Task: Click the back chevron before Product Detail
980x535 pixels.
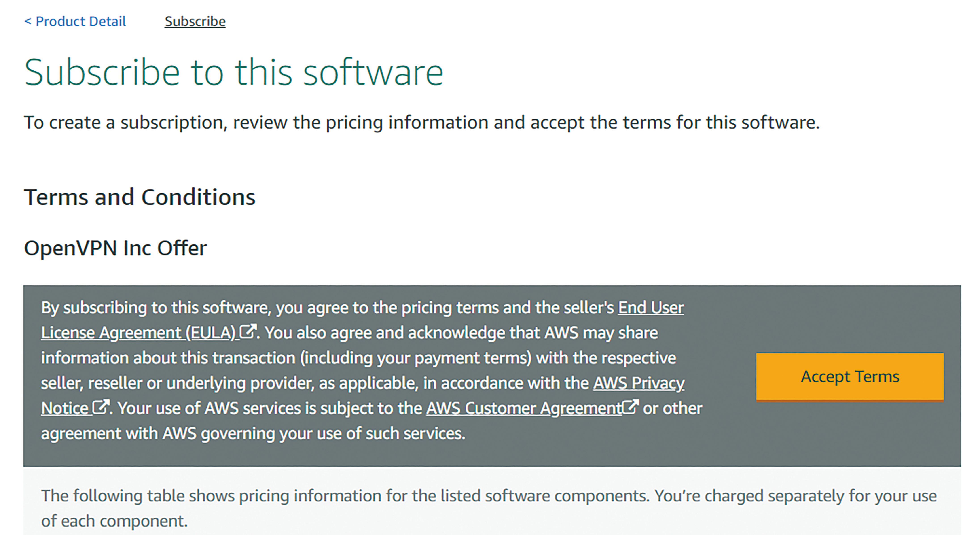Action: click(x=28, y=21)
